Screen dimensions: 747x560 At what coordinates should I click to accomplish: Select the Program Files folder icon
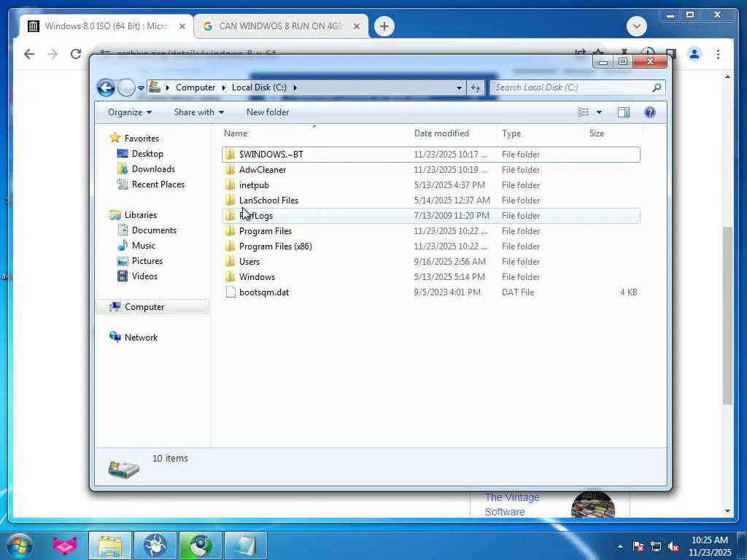click(x=231, y=231)
